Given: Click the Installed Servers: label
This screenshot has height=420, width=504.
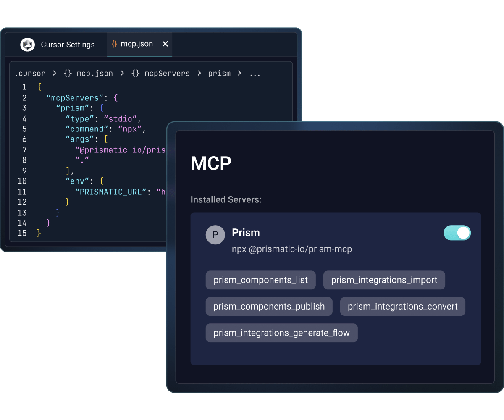Looking at the screenshot, I should [226, 199].
